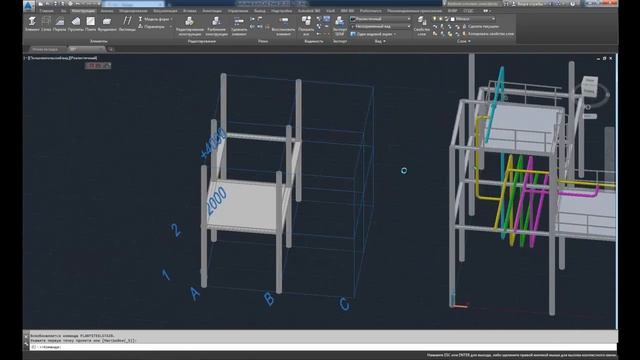Switch to the Аннотации ribbon tab
Screen dimensions: 640x360
tap(212, 11)
